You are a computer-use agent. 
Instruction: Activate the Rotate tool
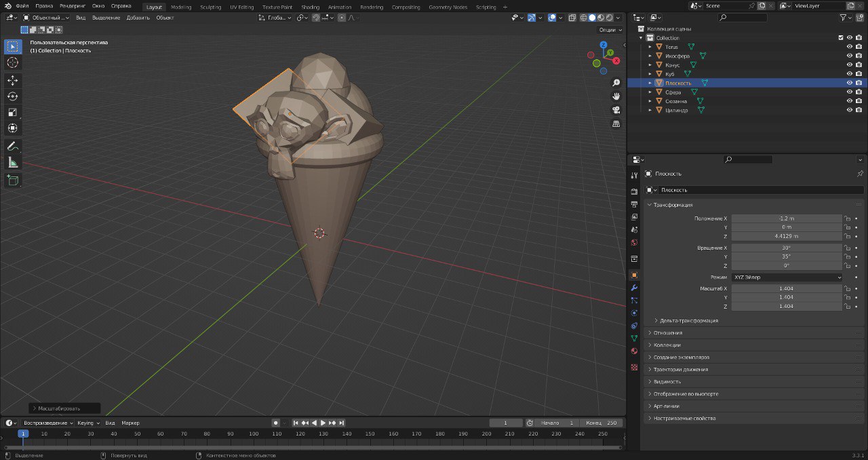[x=13, y=96]
